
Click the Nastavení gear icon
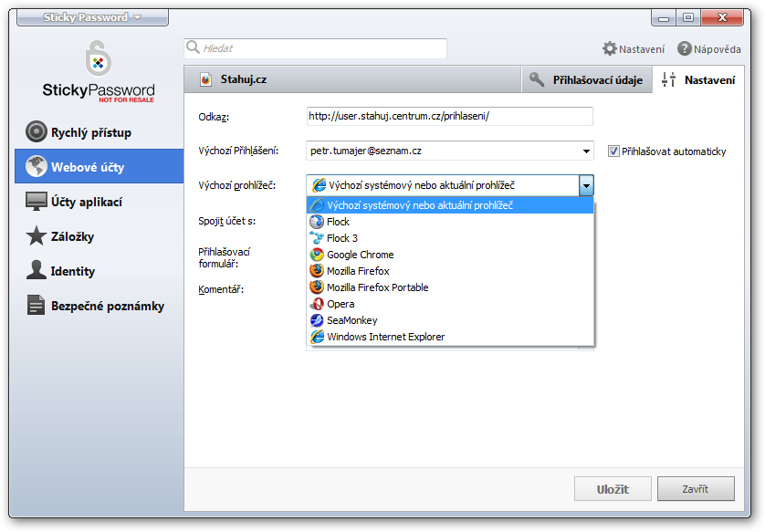pyautogui.click(x=610, y=48)
